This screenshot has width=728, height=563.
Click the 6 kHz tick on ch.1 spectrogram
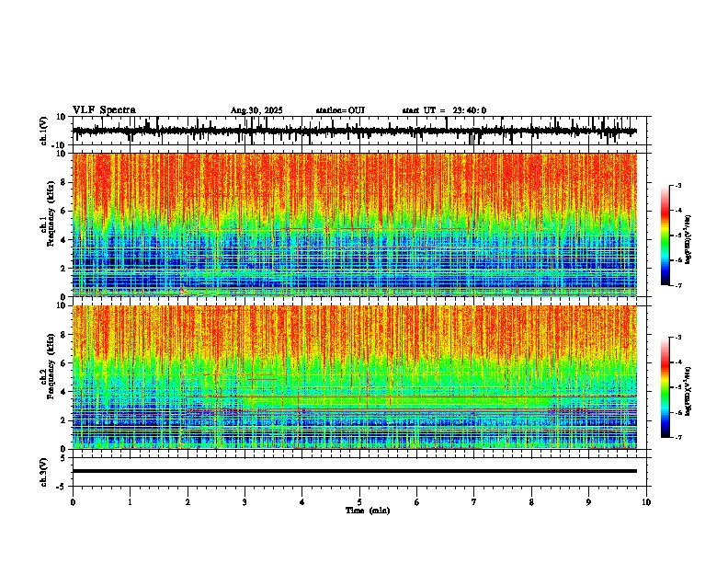tap(64, 212)
